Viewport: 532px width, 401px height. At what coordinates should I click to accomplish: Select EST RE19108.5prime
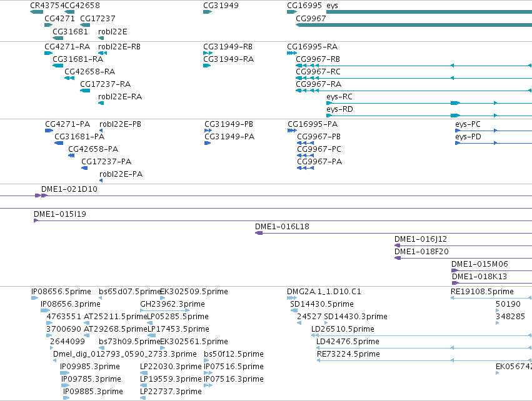[x=482, y=292]
